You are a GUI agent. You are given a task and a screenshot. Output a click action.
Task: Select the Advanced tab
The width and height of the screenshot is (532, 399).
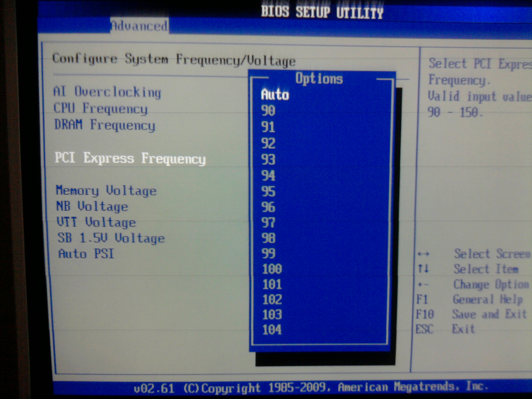point(139,26)
